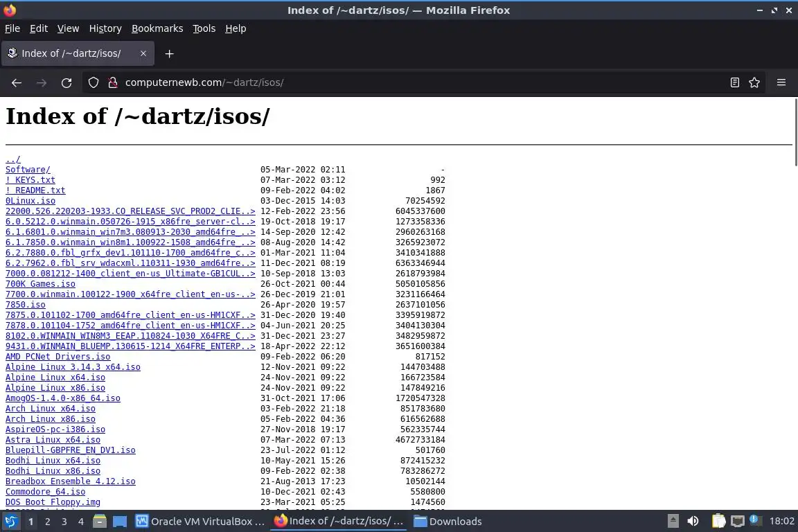
Task: Click the 7878.0.101104-1752 link
Action: (x=130, y=326)
